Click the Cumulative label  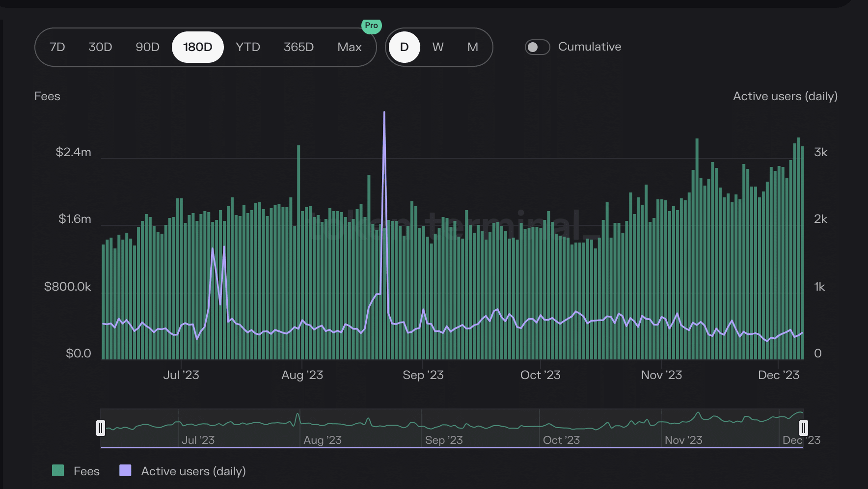[590, 47]
